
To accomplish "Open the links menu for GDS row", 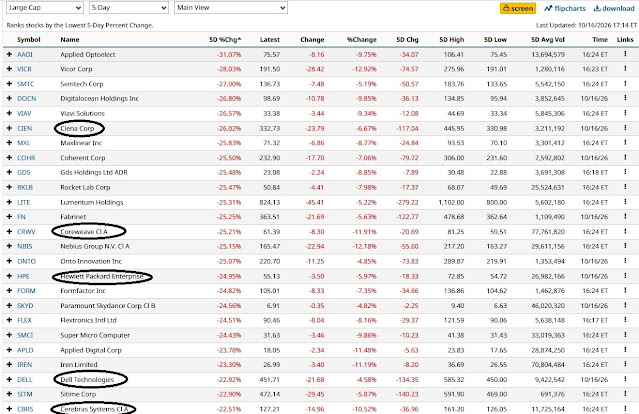I will pos(625,172).
